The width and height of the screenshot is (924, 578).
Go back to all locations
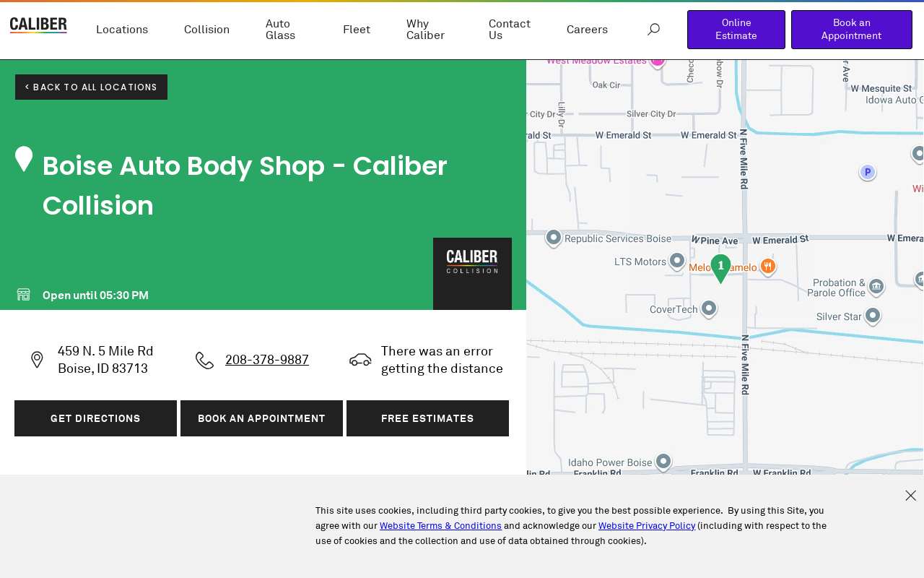(x=91, y=87)
